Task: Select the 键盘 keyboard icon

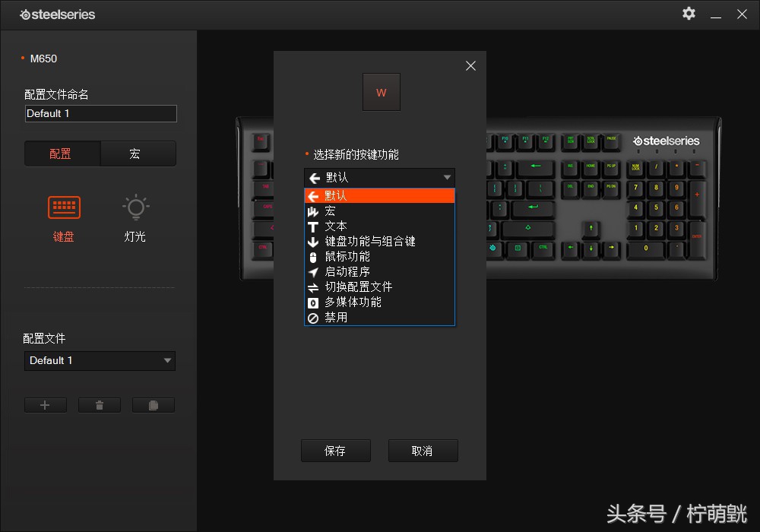Action: coord(64,207)
